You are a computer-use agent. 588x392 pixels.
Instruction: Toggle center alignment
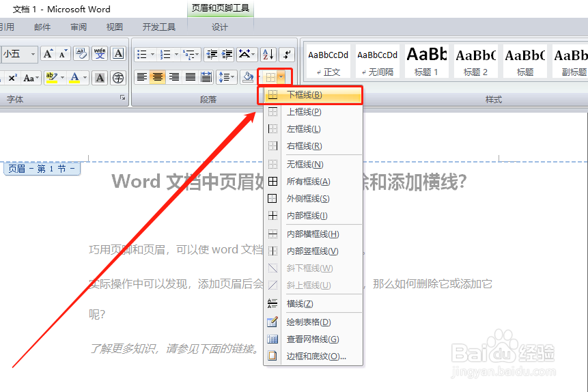tap(158, 78)
